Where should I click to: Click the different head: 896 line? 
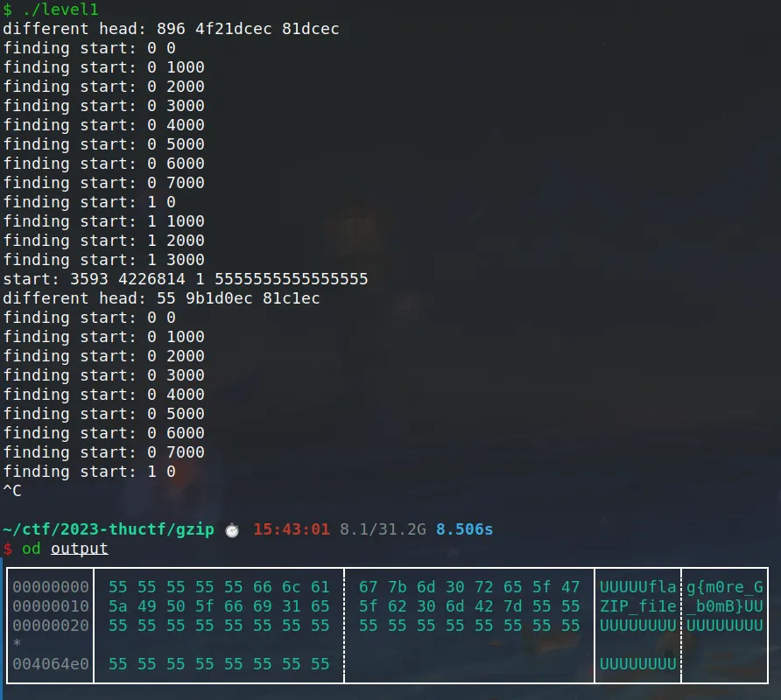[171, 29]
